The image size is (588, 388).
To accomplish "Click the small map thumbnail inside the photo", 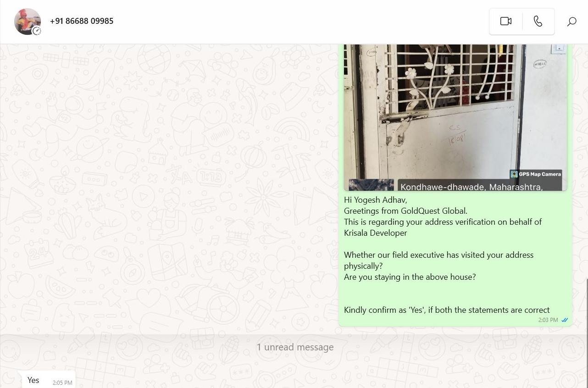I will point(371,185).
